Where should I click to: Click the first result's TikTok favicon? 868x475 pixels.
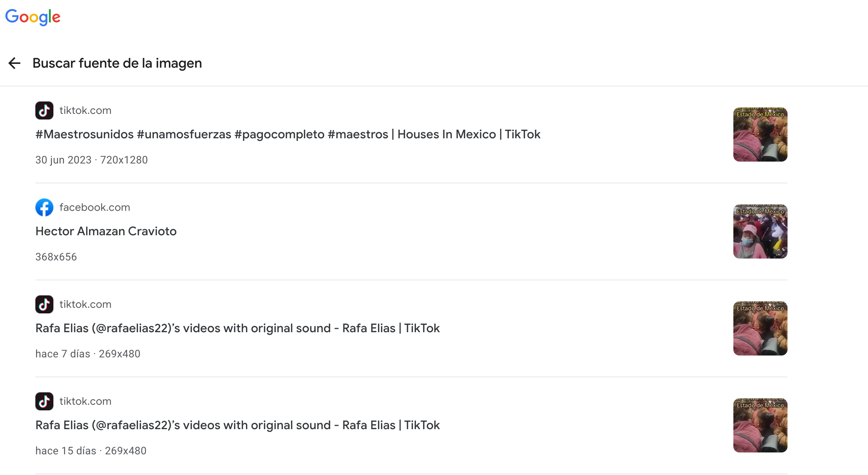click(44, 110)
